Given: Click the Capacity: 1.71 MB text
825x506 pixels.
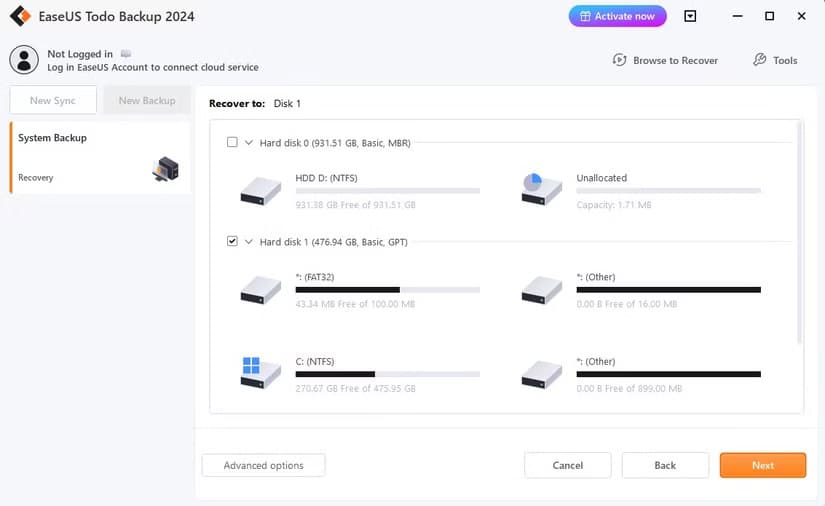Looking at the screenshot, I should click(614, 205).
